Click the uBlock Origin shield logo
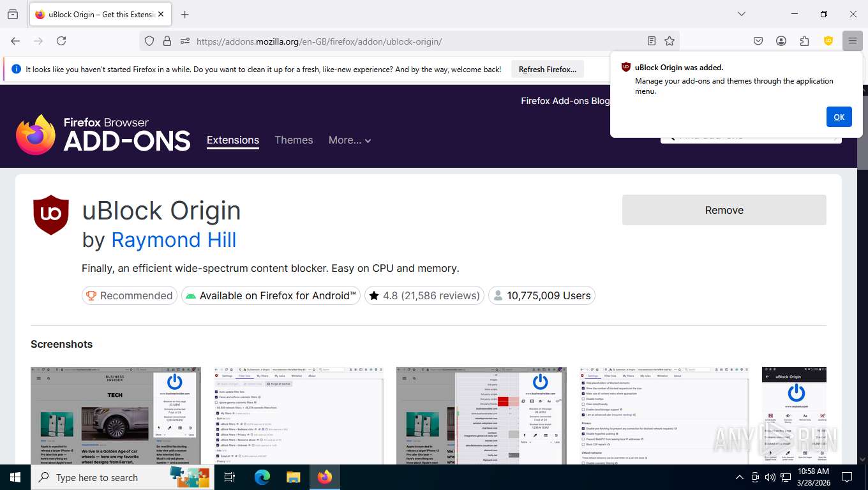The height and width of the screenshot is (490, 868). pyautogui.click(x=51, y=215)
